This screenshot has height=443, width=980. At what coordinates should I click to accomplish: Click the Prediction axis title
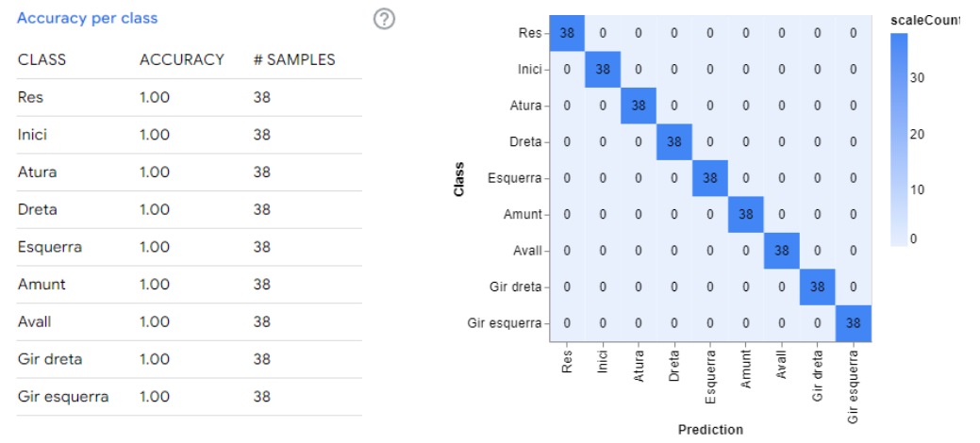point(710,429)
